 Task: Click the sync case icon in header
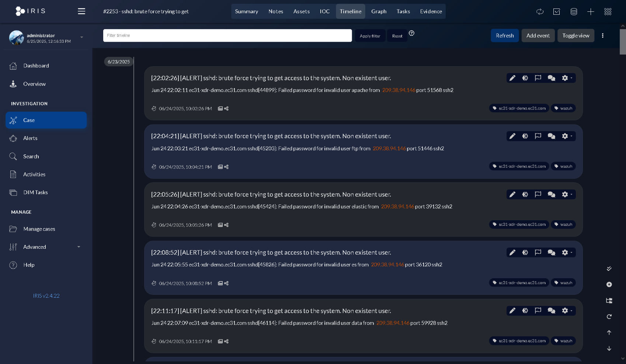[x=540, y=12]
